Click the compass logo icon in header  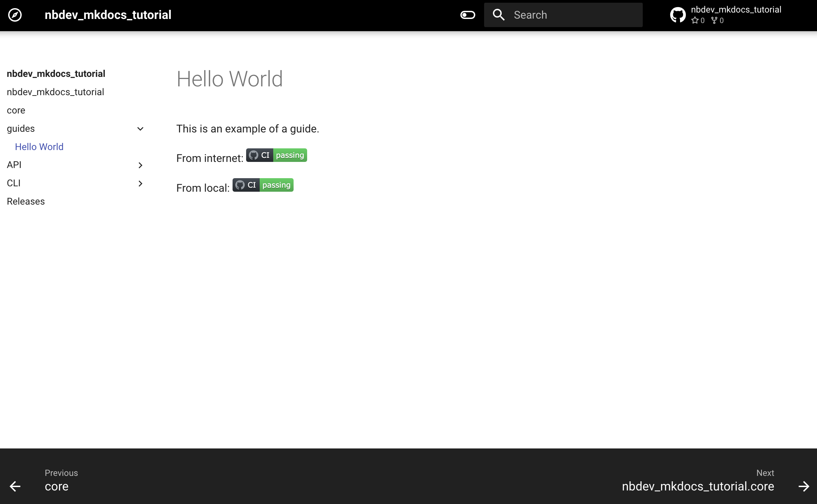pyautogui.click(x=15, y=15)
